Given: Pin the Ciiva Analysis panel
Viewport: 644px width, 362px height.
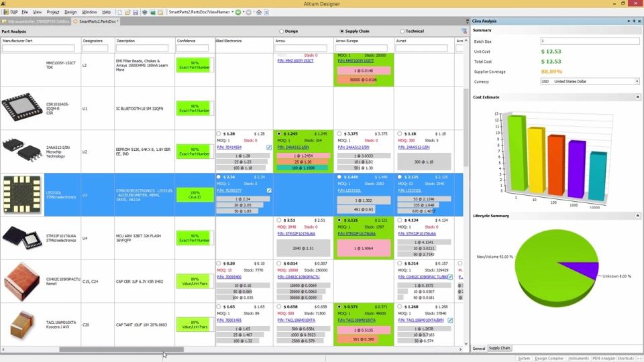Looking at the screenshot, I should click(634, 21).
